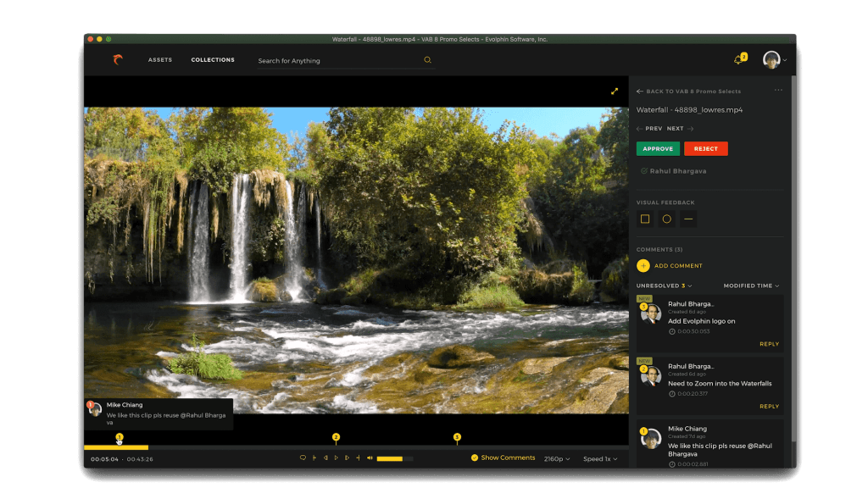Click the comment bubble icon in the playback bar
Viewport: 868px width, 488px height.
tap(302, 457)
